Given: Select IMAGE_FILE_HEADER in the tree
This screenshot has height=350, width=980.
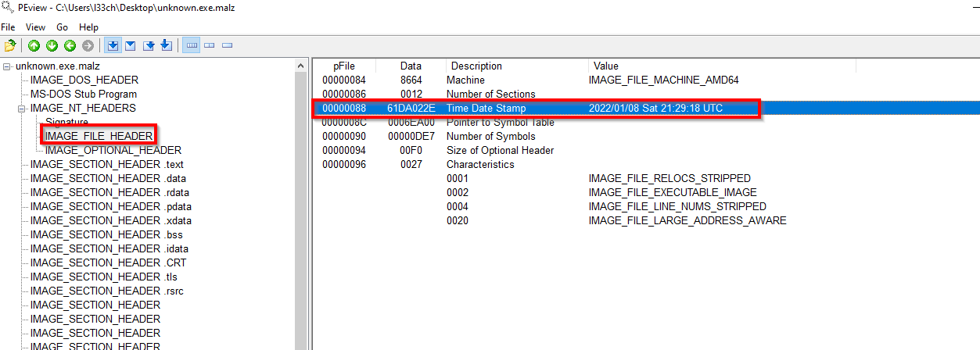Looking at the screenshot, I should click(x=98, y=136).
